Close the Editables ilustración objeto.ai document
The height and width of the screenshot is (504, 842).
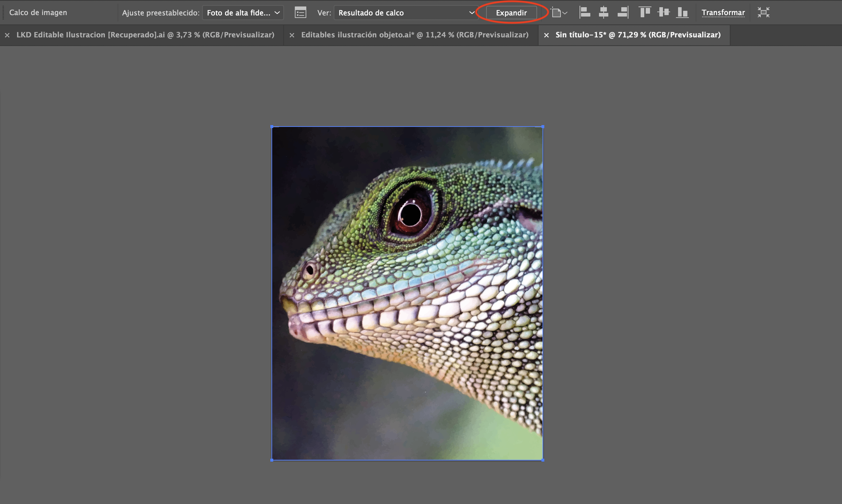[292, 35]
